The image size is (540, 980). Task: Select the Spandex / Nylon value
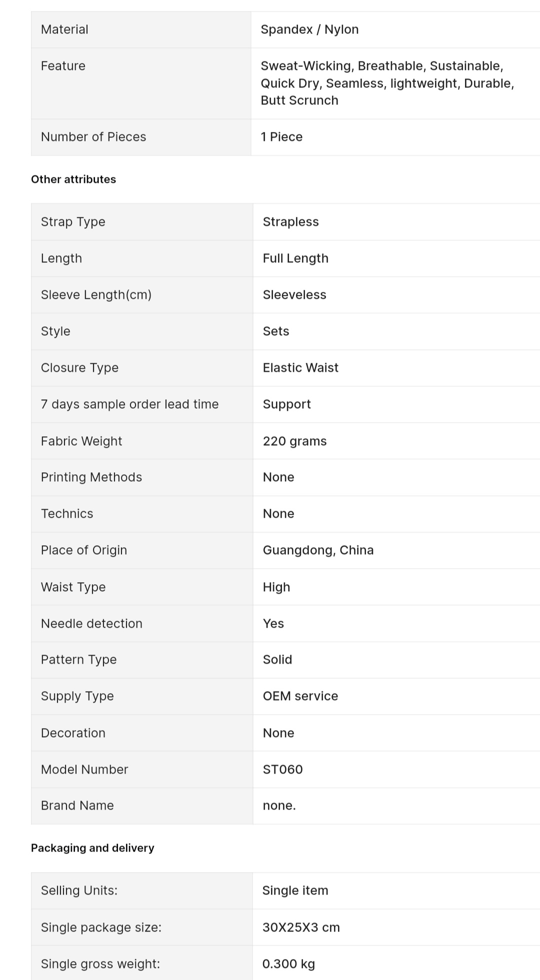309,29
